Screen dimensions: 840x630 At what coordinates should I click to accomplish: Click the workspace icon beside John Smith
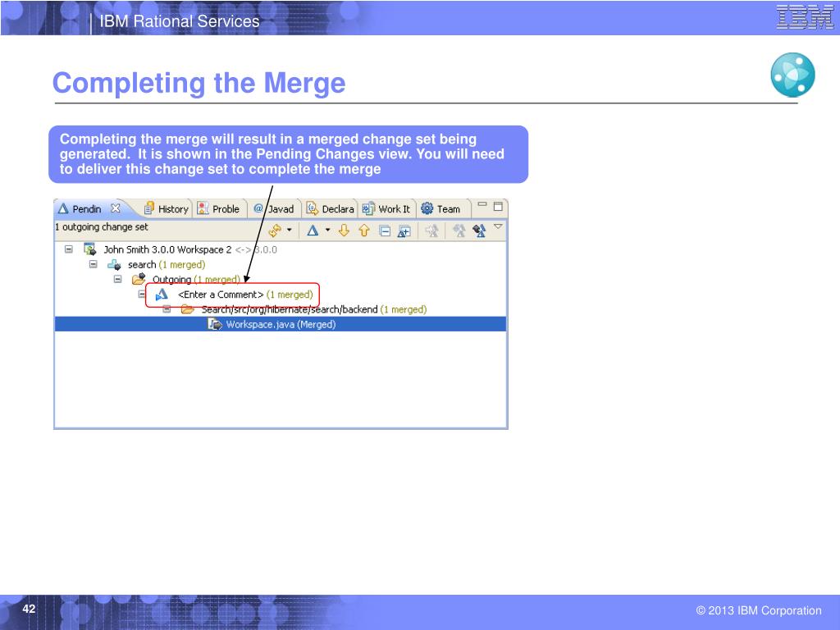tap(89, 249)
